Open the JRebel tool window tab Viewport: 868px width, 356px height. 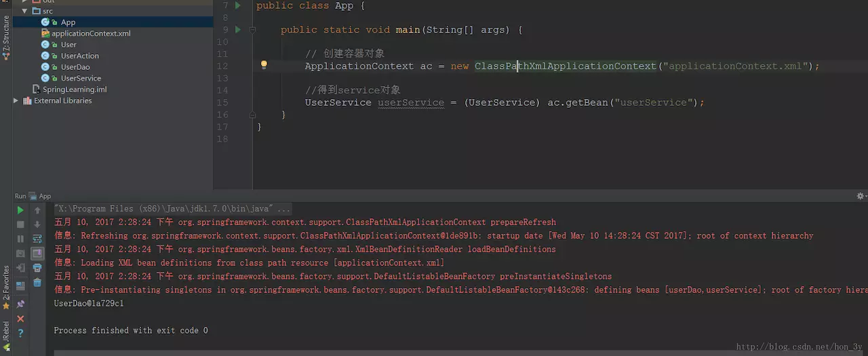tap(6, 336)
